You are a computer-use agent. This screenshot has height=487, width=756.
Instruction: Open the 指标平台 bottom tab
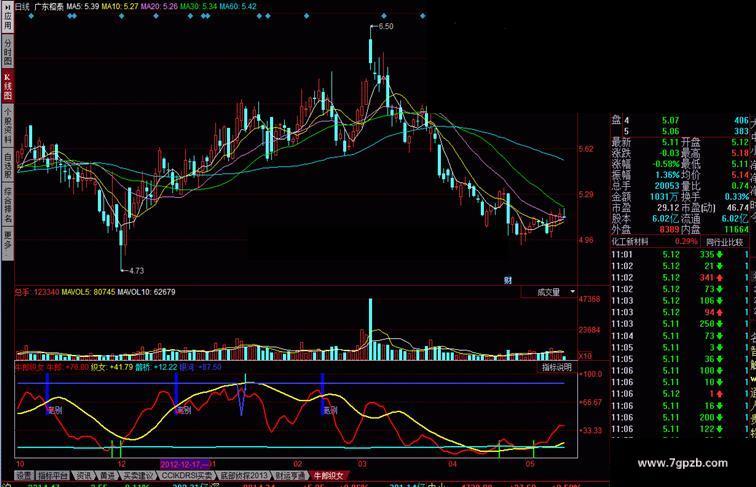coord(53,475)
